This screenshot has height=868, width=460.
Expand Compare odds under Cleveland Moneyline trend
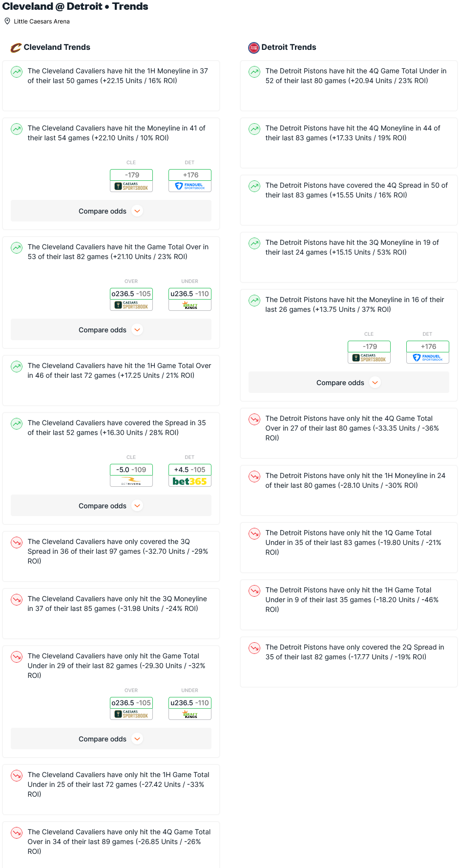[x=111, y=211]
